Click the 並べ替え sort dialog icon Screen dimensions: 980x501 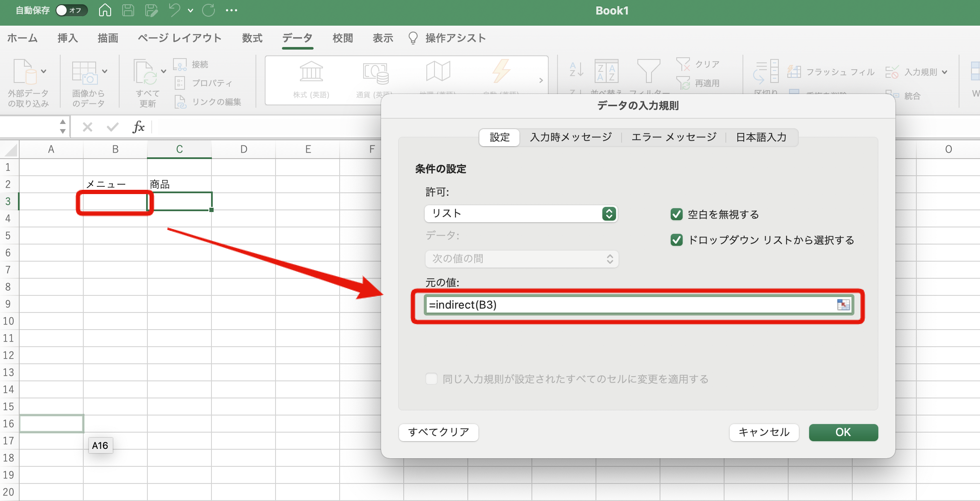[606, 71]
